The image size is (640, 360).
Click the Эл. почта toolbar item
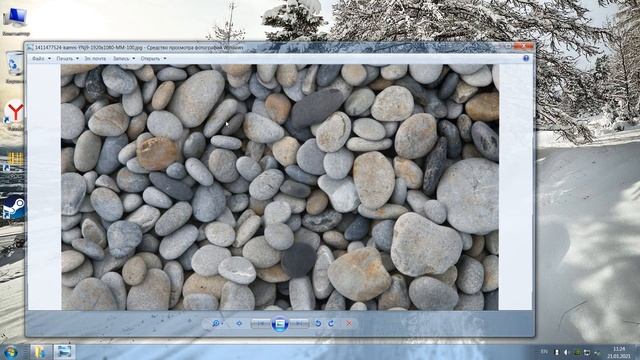[x=95, y=58]
